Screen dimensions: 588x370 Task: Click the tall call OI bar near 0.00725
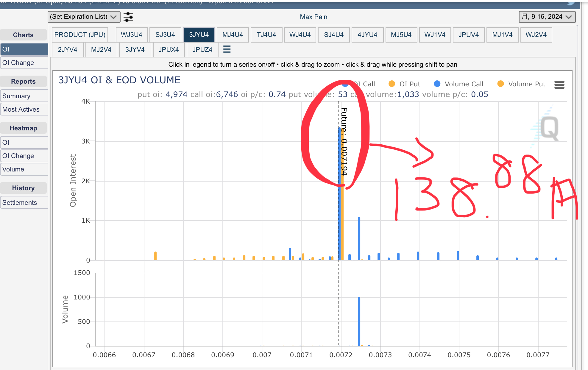click(x=359, y=238)
